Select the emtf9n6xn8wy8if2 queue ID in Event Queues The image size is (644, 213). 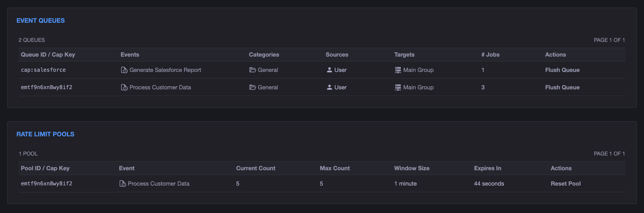46,87
